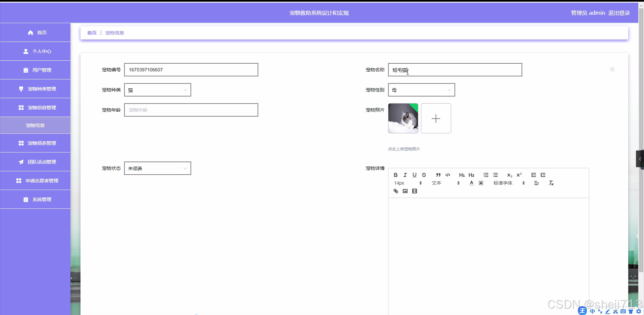The width and height of the screenshot is (644, 315).
Task: Apply underline formatting in the editor
Action: point(415,175)
